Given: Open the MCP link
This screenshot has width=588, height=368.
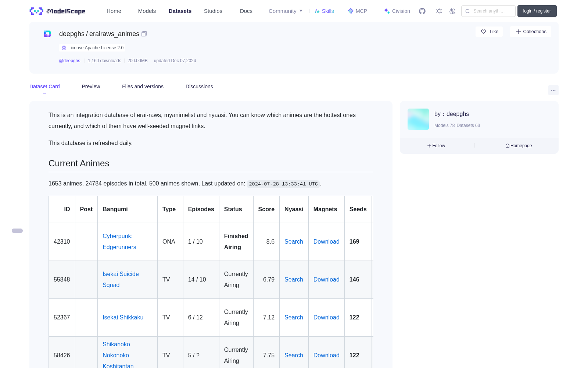Looking at the screenshot, I should pyautogui.click(x=358, y=11).
